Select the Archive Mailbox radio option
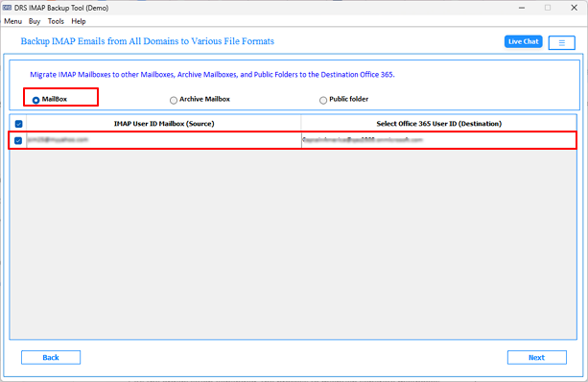Screen dimensions: 588x382 [x=174, y=100]
